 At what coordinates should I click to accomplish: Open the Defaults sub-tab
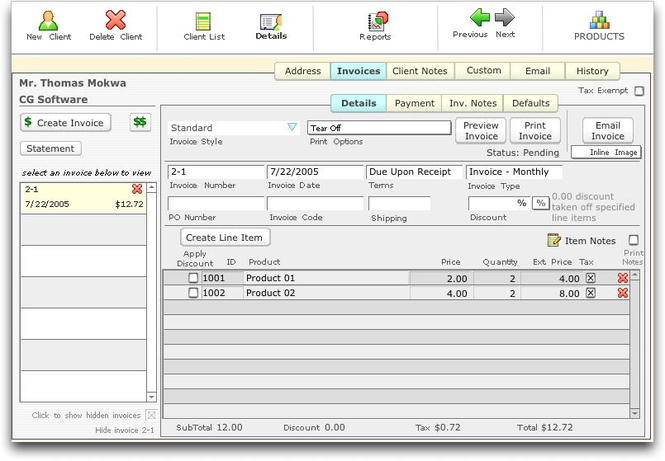pyautogui.click(x=530, y=103)
